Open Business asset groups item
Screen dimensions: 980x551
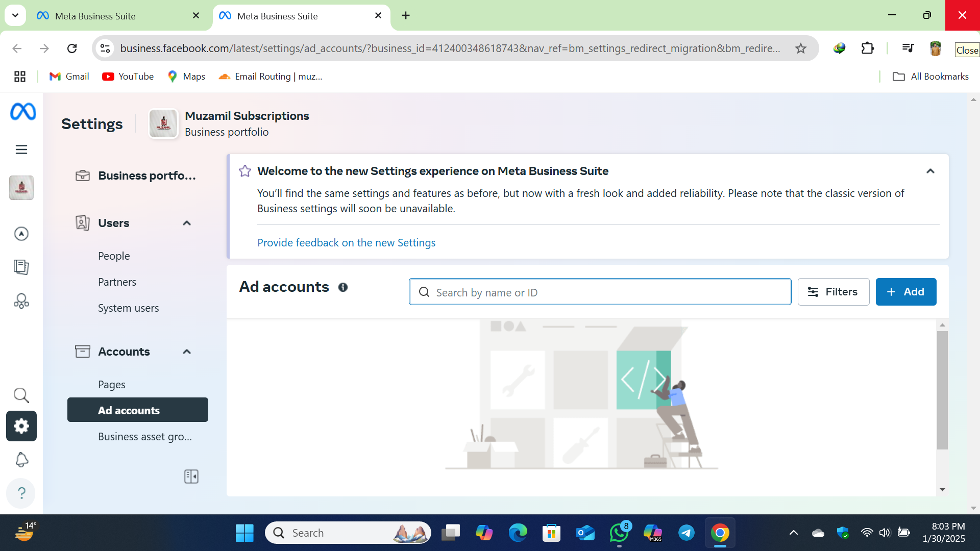[145, 437]
